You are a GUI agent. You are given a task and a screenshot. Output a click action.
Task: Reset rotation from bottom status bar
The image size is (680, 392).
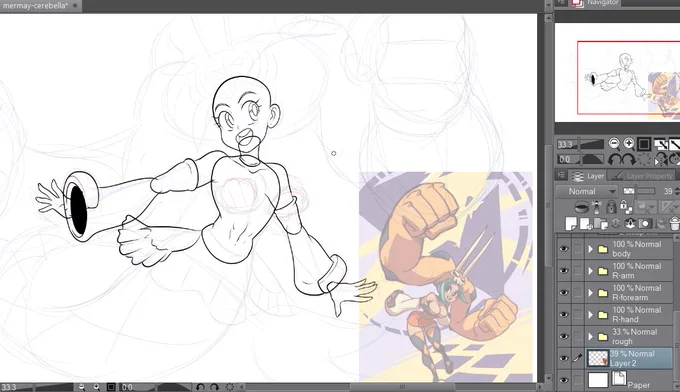[229, 387]
